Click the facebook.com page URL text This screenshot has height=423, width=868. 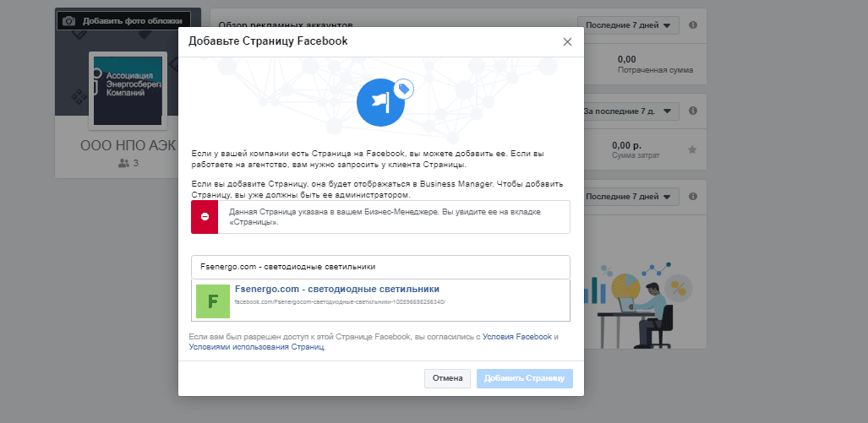click(340, 302)
